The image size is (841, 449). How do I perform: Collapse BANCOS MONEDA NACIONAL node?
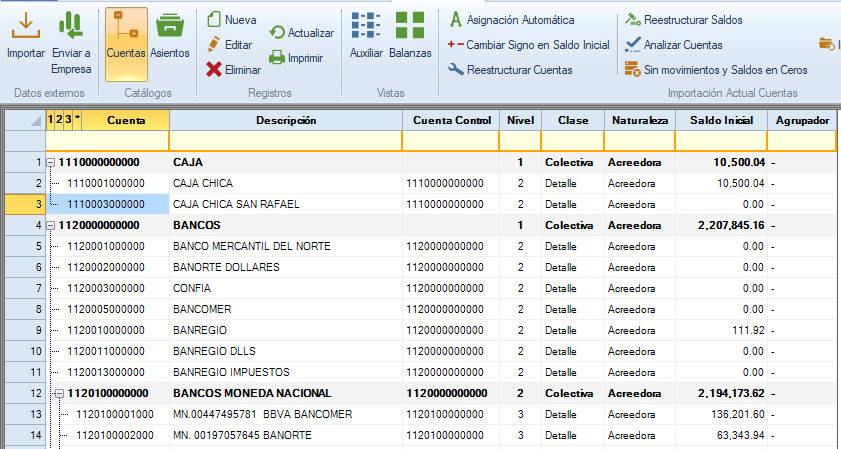coord(60,393)
